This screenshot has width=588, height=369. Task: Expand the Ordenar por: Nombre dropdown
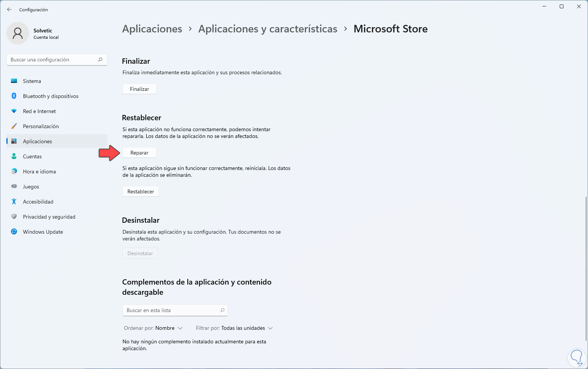click(x=153, y=328)
